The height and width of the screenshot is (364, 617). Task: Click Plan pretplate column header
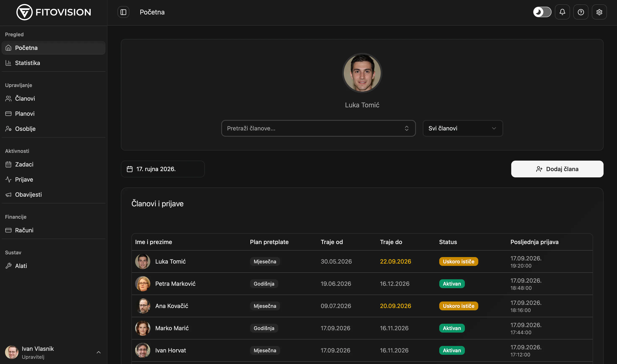[269, 242]
